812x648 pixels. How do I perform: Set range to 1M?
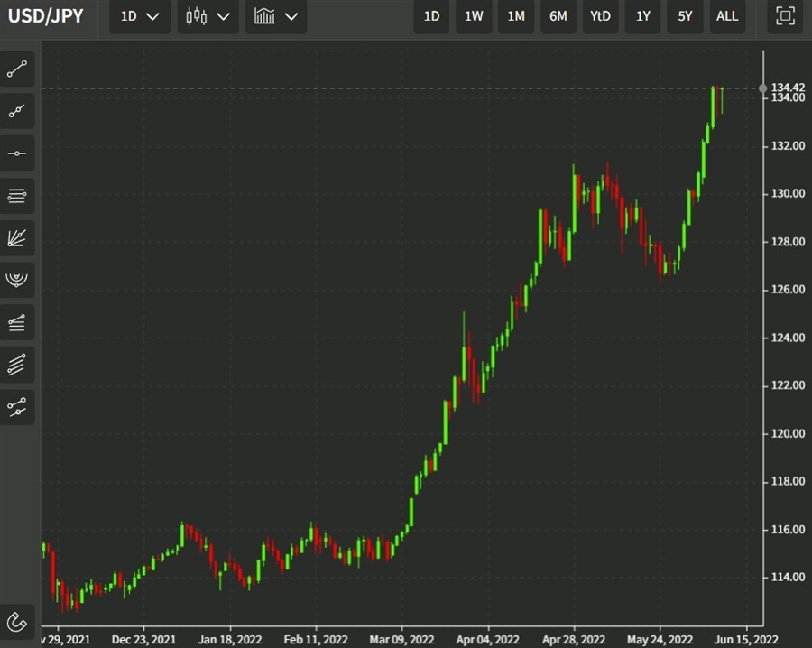click(516, 16)
